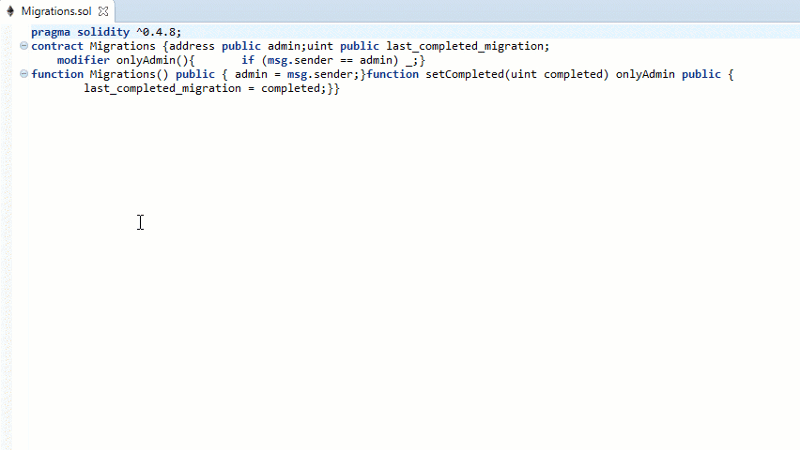The height and width of the screenshot is (450, 800).
Task: Close the Migrations.sol tab
Action: [103, 11]
